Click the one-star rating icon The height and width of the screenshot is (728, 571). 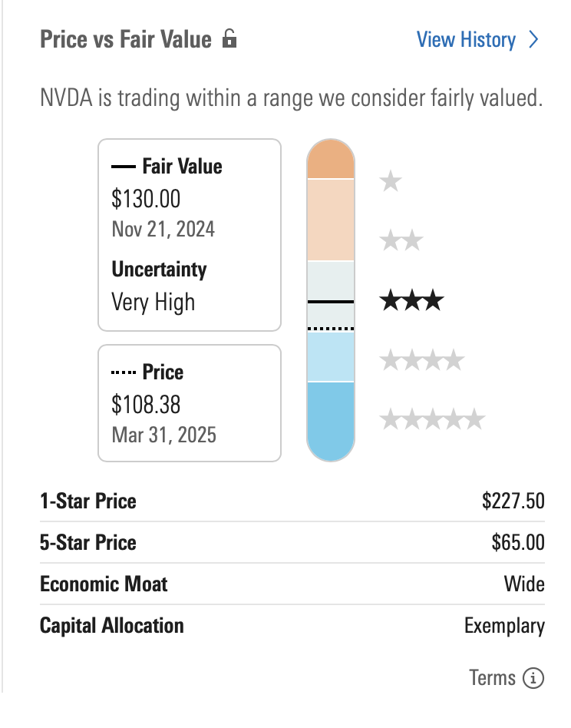391,182
